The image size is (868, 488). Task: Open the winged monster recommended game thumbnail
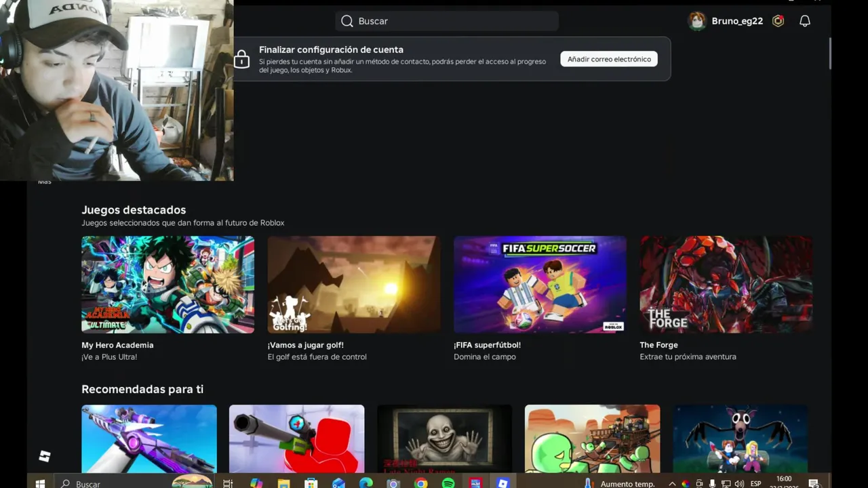pos(740,439)
